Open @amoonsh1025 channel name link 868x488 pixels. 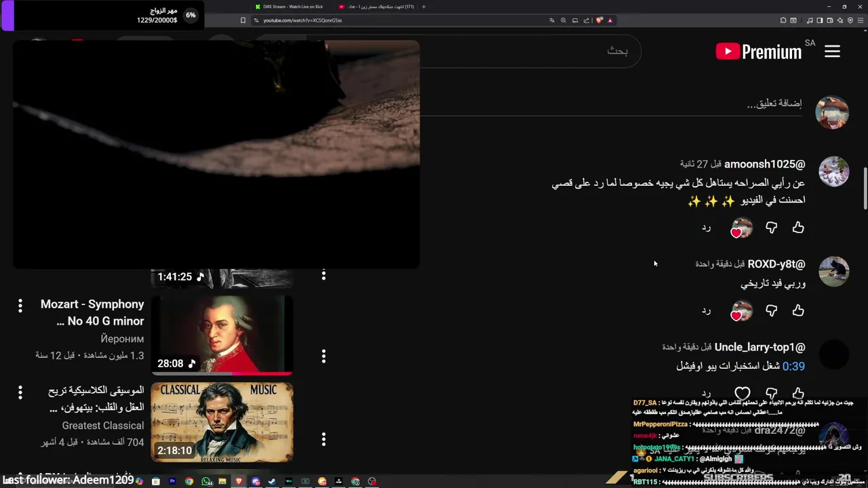(764, 164)
